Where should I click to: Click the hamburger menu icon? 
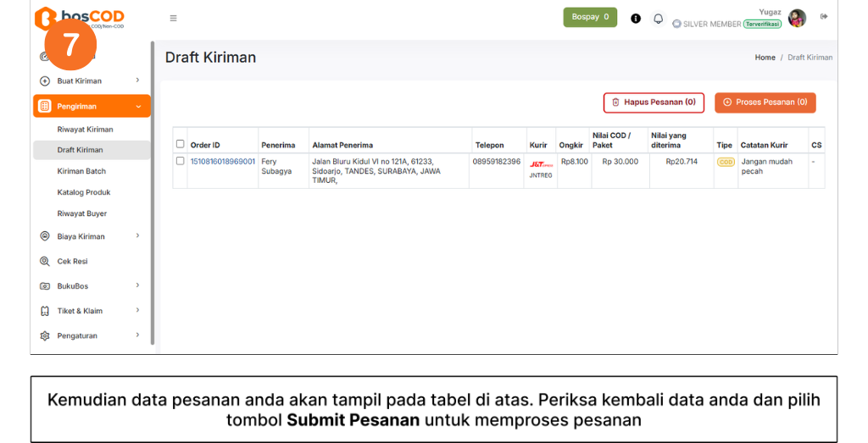click(173, 18)
